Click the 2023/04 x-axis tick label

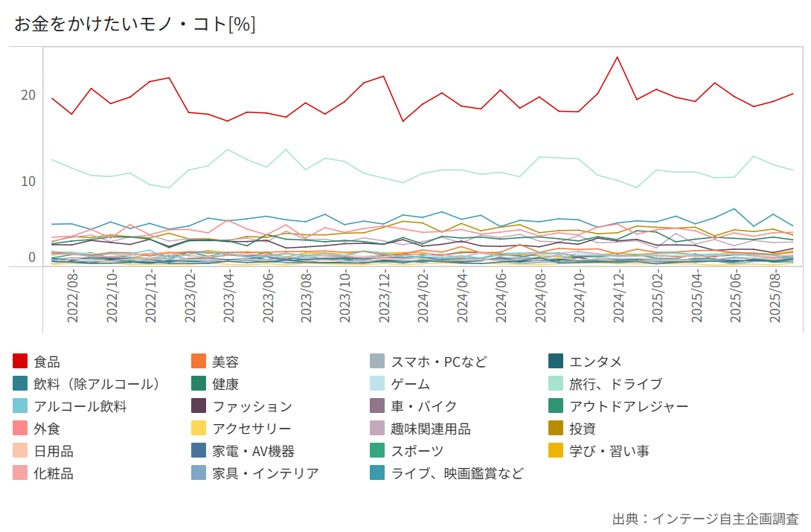[228, 296]
